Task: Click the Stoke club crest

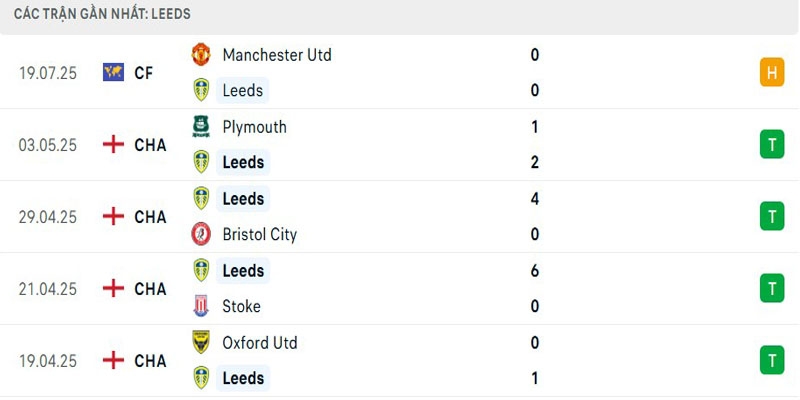Action: pyautogui.click(x=201, y=307)
